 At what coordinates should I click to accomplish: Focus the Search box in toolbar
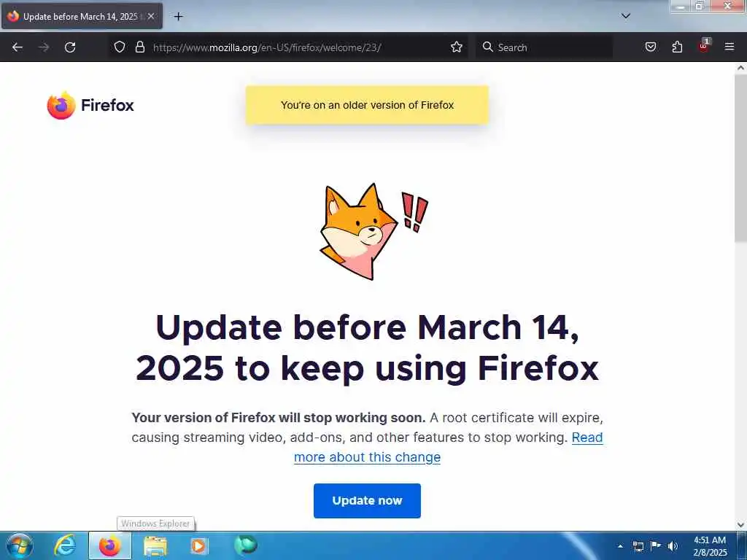(544, 47)
